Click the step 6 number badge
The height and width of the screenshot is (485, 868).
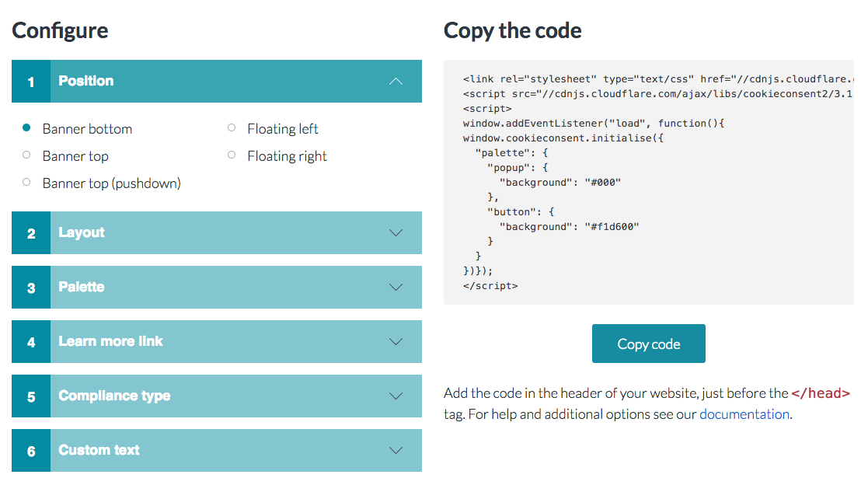pos(31,450)
